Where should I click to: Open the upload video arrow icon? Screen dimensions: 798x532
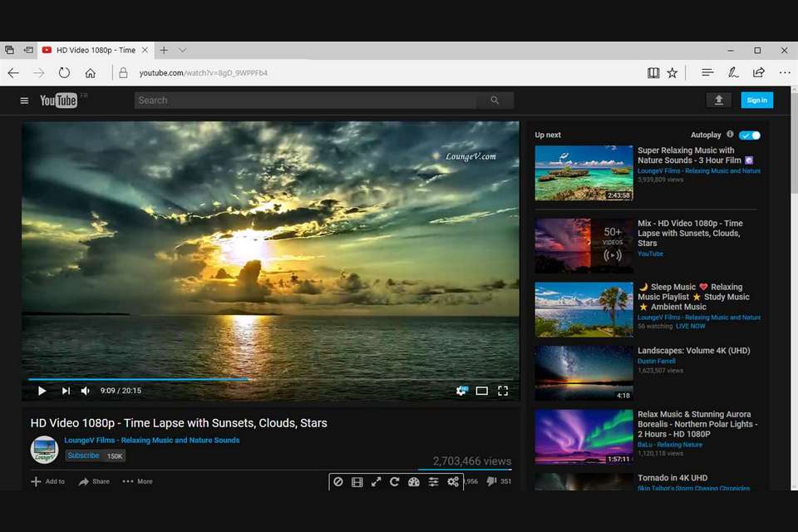point(718,100)
